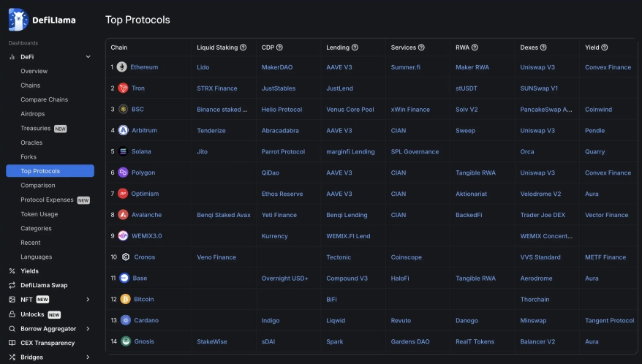Viewport: 642px width, 364px height.
Task: Expand the NFT sidebar section
Action: point(88,299)
